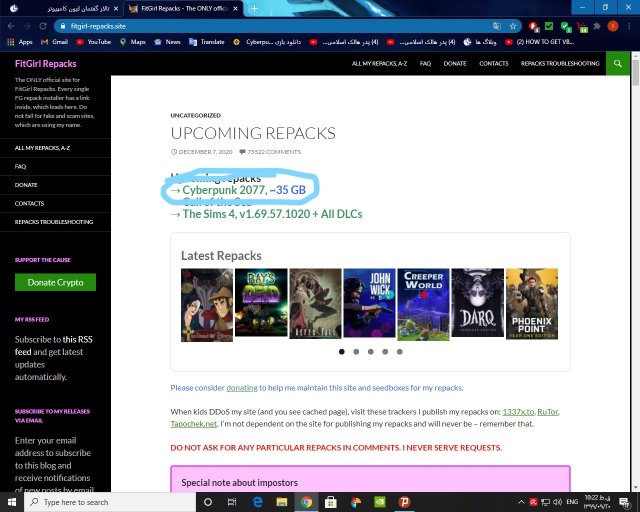Screen dimensions: 640x512
Task: Open the News bookmark
Action: 167,42
